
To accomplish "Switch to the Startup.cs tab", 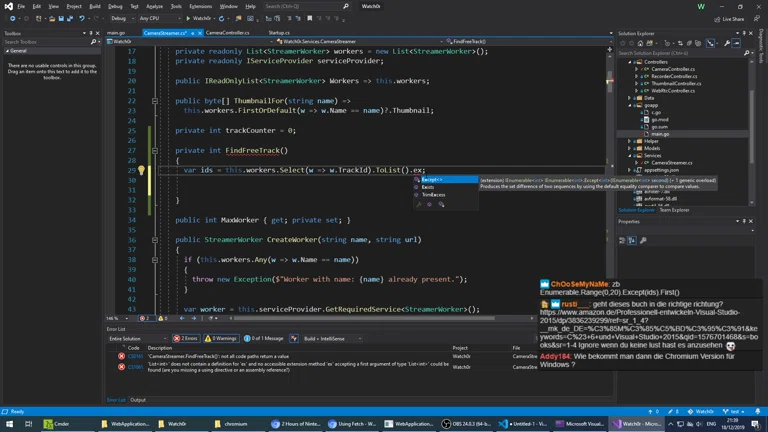I will point(279,33).
